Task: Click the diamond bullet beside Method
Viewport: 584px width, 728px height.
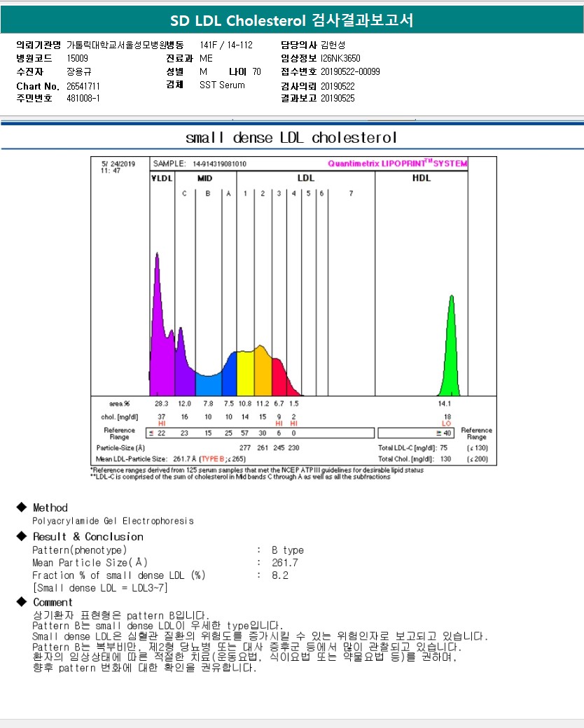Action: point(21,507)
